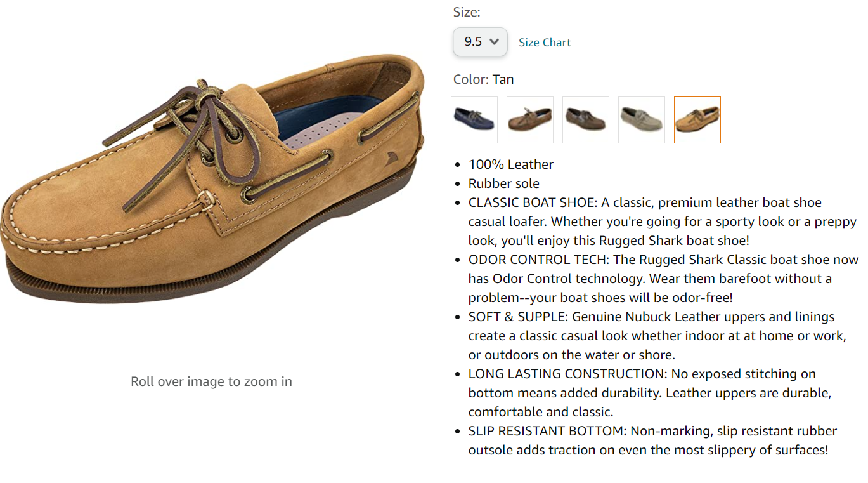
Task: Click the 'LONG LASTING CONSTRUCTION' feature heading
Action: (x=567, y=374)
